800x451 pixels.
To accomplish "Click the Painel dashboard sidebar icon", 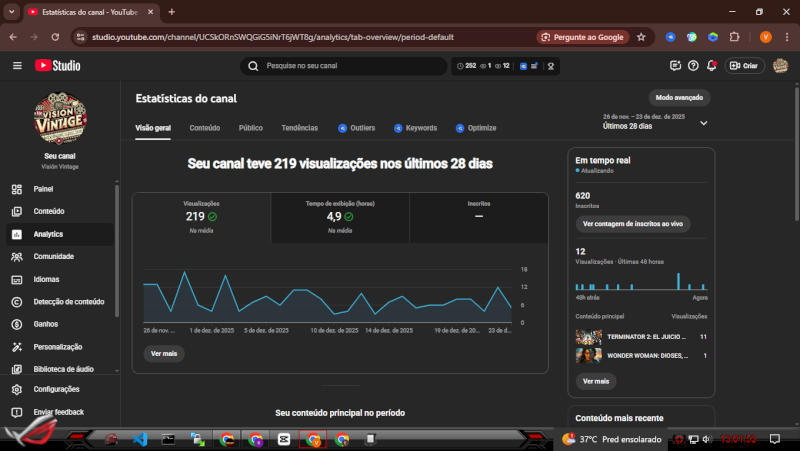I will tap(16, 189).
